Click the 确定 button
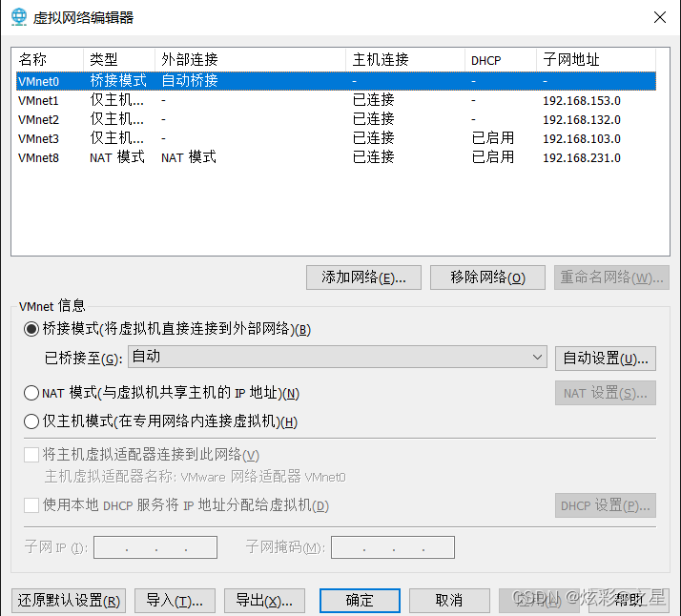Image resolution: width=681 pixels, height=616 pixels. click(360, 601)
